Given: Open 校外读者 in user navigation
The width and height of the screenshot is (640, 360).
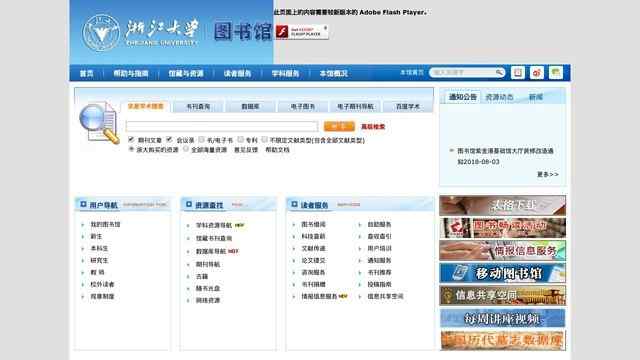Looking at the screenshot, I should [x=102, y=284].
